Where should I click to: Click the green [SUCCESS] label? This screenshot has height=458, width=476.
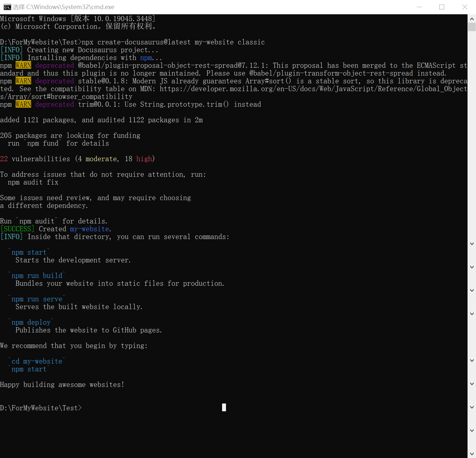tap(18, 229)
